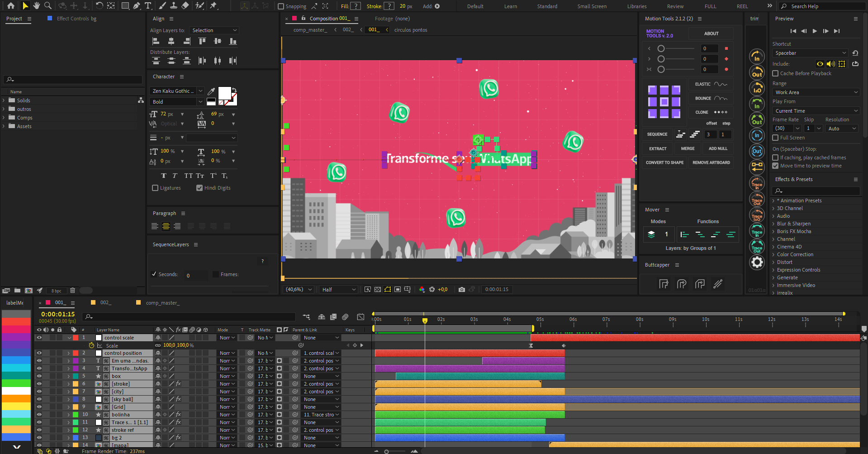The height and width of the screenshot is (454, 868).
Task: Click the Buttcapper settings gear icon
Action: (x=757, y=262)
